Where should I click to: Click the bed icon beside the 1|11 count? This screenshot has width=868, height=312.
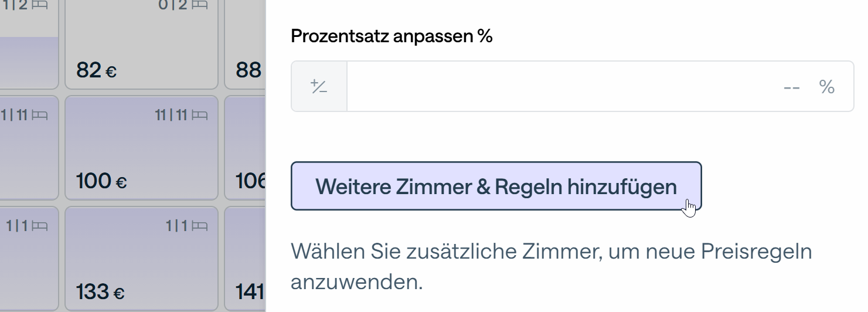(x=40, y=115)
